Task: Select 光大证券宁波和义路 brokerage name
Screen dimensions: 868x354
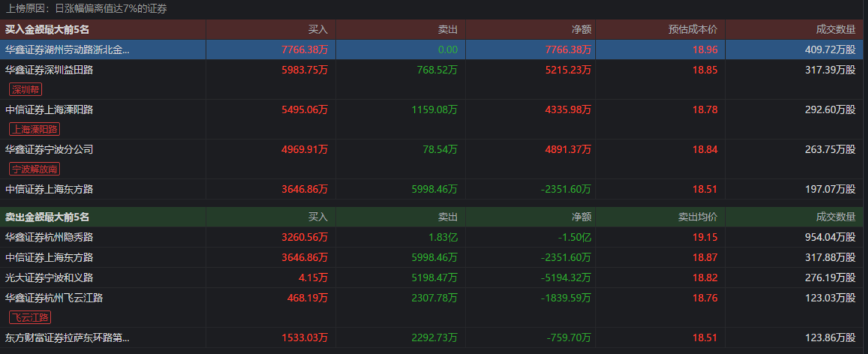Action: point(49,278)
